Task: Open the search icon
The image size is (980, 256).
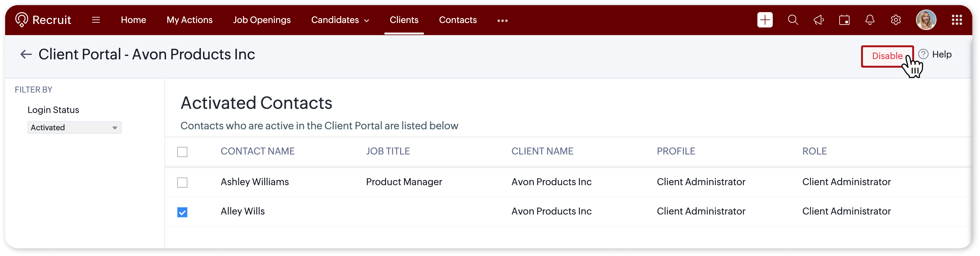Action: click(793, 20)
